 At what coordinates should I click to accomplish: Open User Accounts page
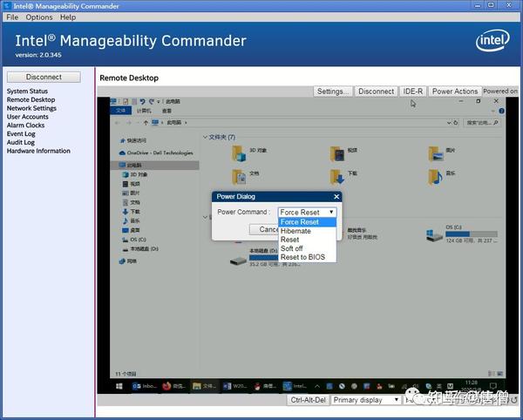click(28, 117)
